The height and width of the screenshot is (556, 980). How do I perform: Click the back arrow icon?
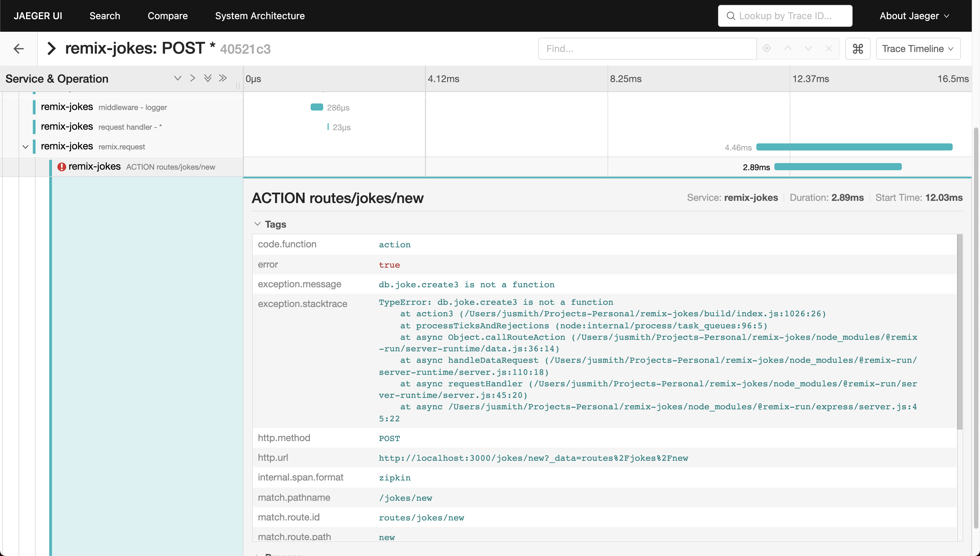coord(18,48)
